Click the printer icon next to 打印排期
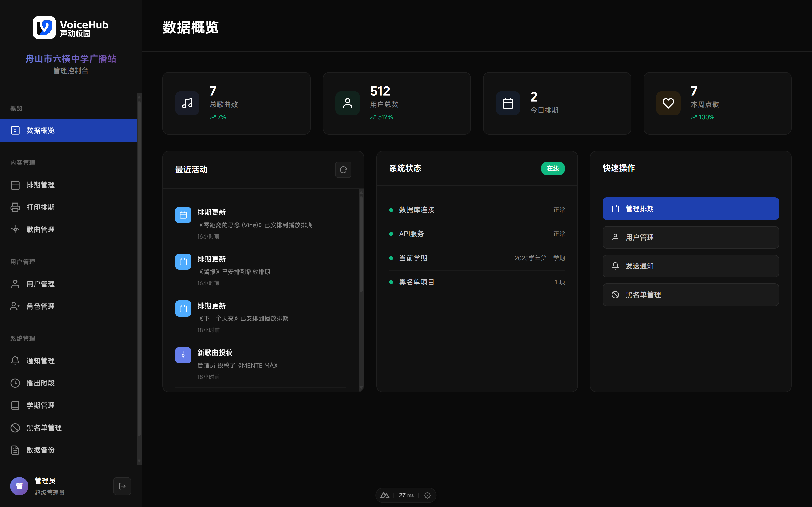Screen dimensions: 812x507 15,207
